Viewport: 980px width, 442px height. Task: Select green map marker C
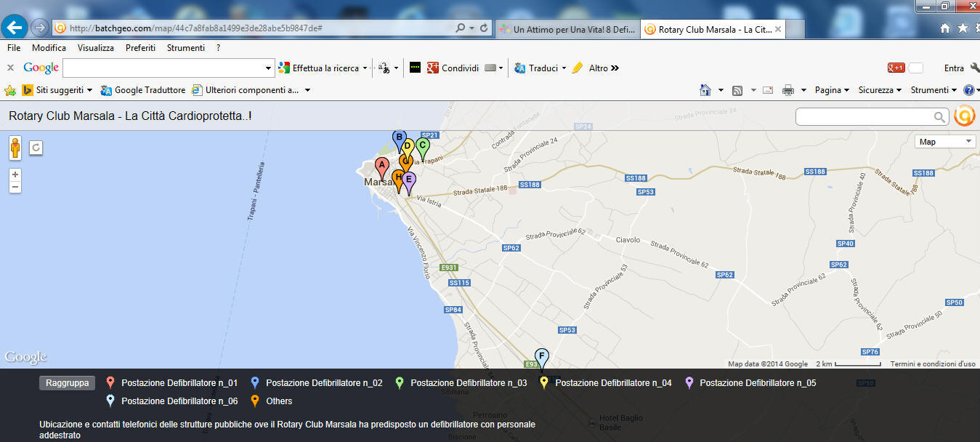pos(422,148)
